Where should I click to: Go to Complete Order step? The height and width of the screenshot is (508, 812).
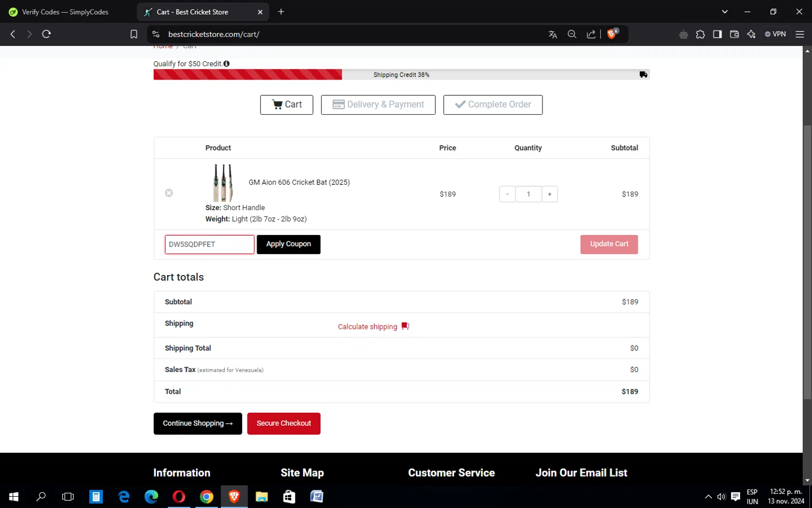(493, 105)
